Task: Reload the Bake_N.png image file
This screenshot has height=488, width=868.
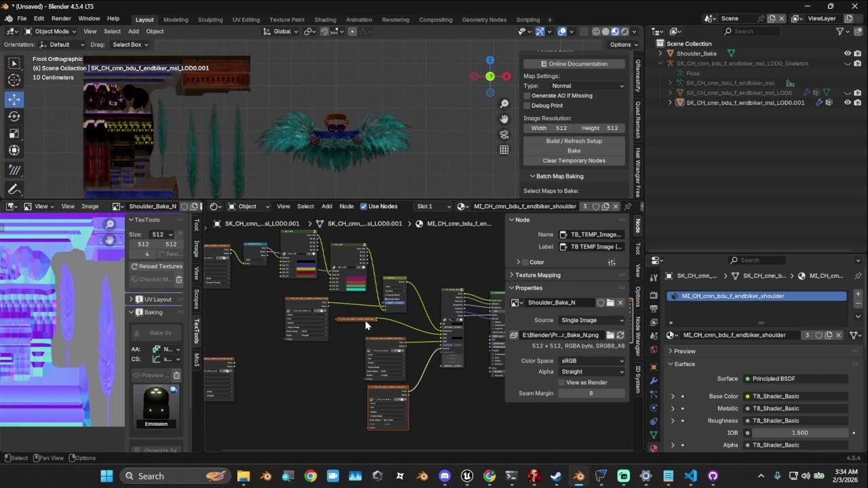Action: (620, 335)
